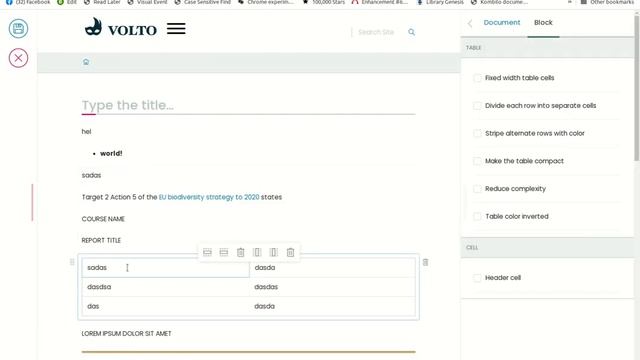This screenshot has width=640, height=360.
Task: Open Other bookmarks folder
Action: tap(607, 2)
